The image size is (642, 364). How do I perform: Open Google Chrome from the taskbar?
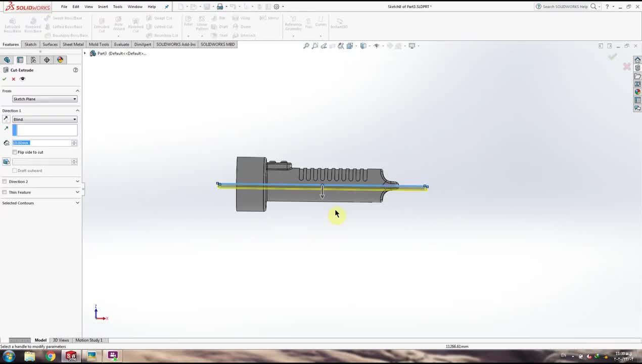pos(51,356)
